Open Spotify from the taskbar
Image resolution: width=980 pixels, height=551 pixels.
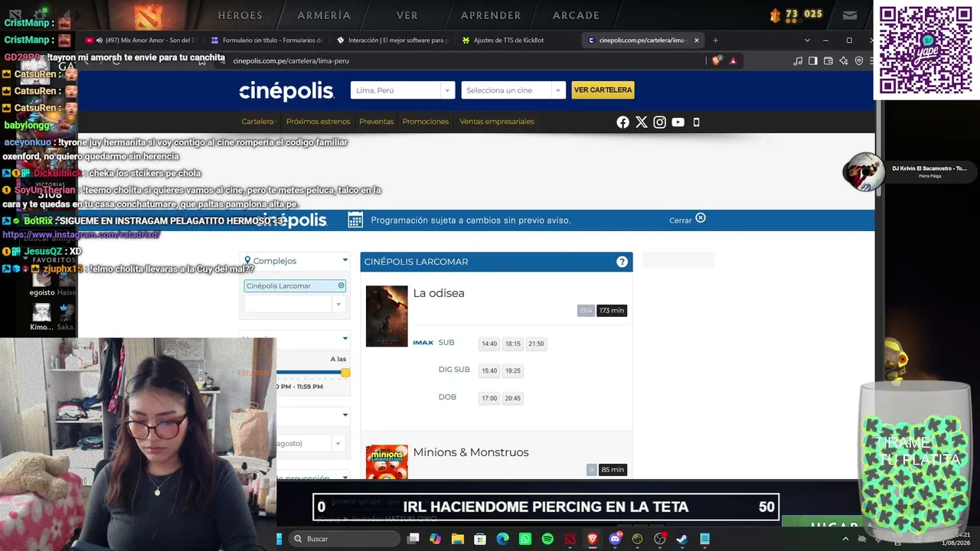(547, 539)
